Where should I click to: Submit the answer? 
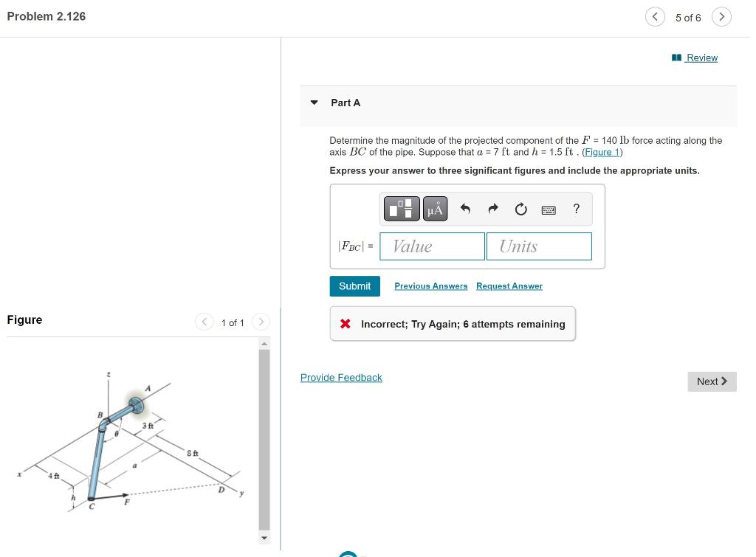(354, 286)
